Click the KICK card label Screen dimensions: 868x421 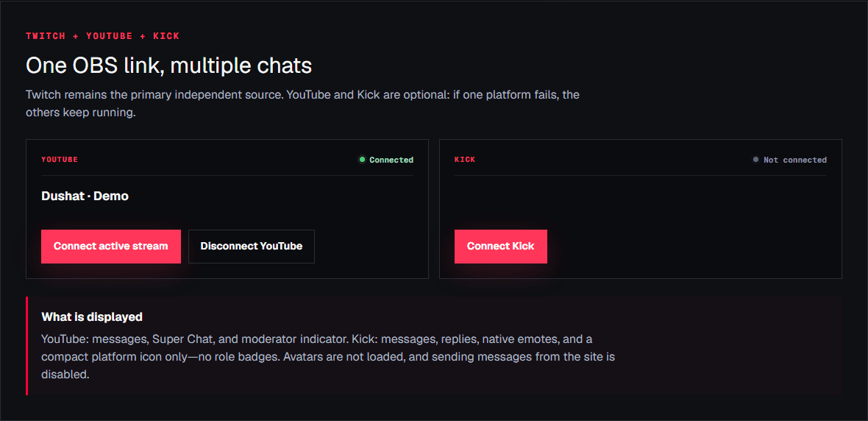coord(465,160)
